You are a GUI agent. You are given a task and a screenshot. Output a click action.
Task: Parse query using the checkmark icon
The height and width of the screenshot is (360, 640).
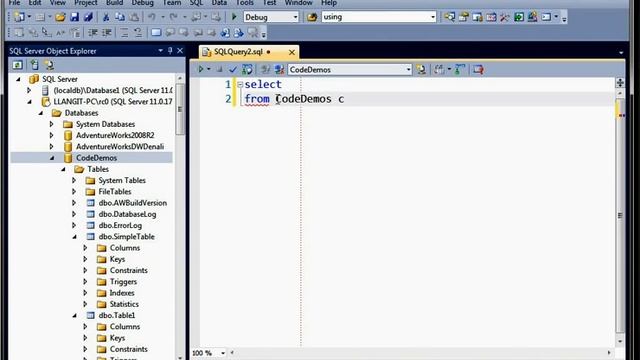coord(233,70)
